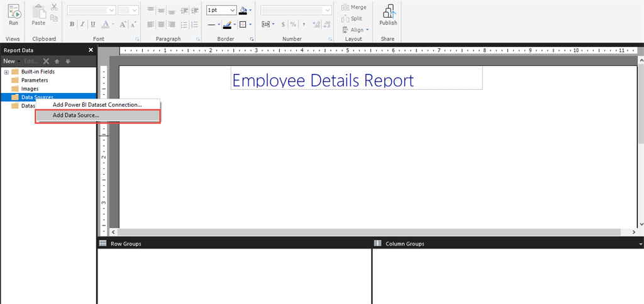644x304 pixels.
Task: Open the Border dialog launcher
Action: coord(252,40)
